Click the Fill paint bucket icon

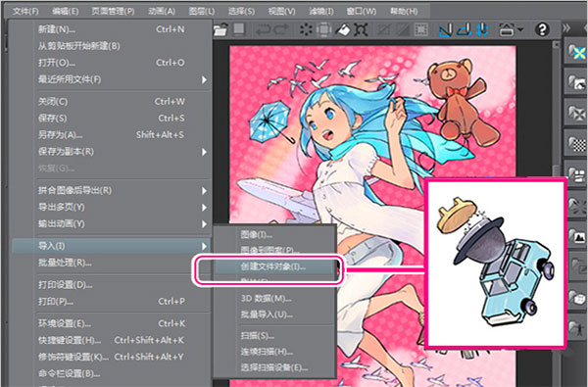[342, 29]
